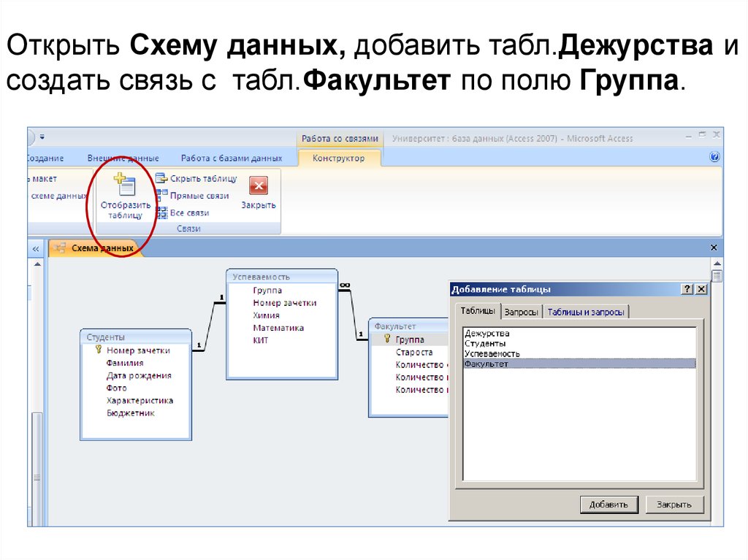Click Номер зачетки field in Студенты table
This screenshot has height=560, width=748.
tap(138, 350)
